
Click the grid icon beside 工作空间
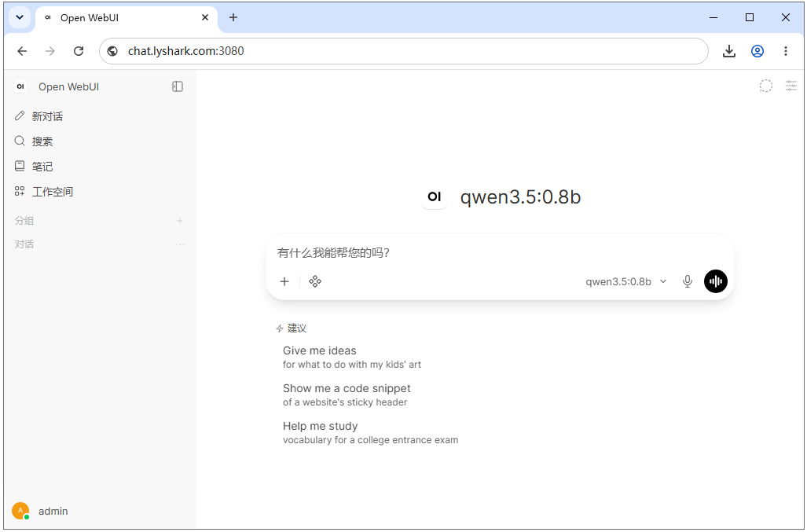(x=20, y=192)
